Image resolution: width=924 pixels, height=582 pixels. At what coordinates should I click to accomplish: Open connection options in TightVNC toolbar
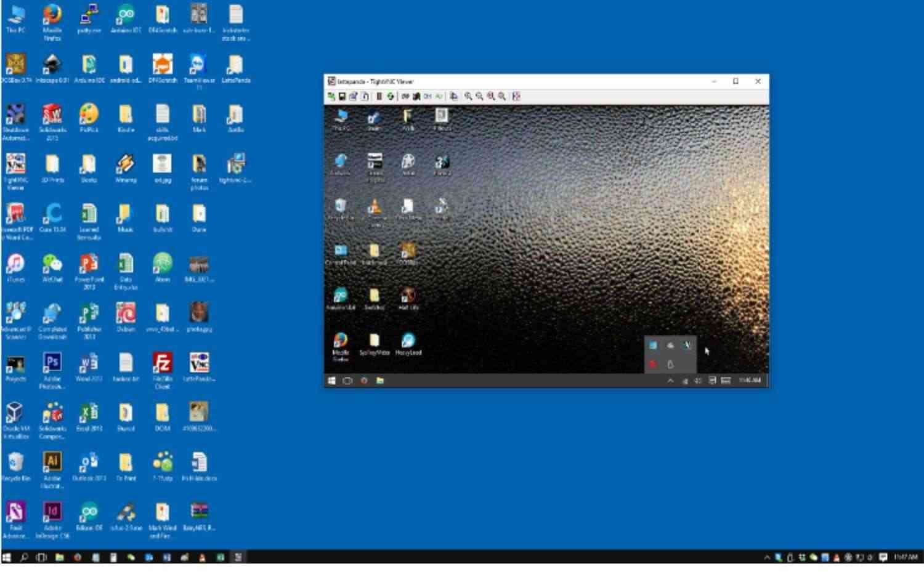pyautogui.click(x=353, y=97)
